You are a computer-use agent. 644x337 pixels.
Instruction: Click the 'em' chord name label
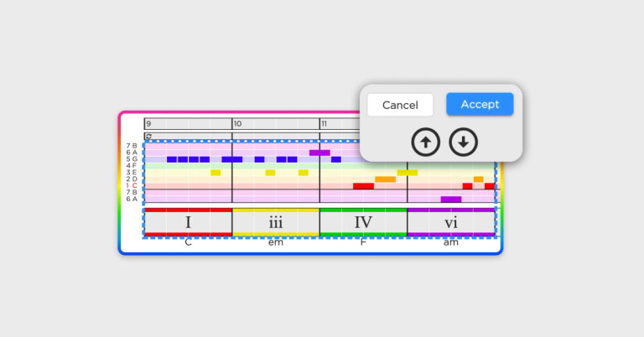pos(276,242)
